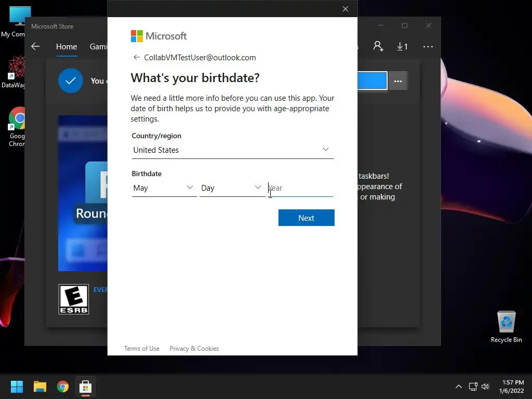Open the Day dropdown in Birthdate
The image size is (532, 399).
coord(232,188)
